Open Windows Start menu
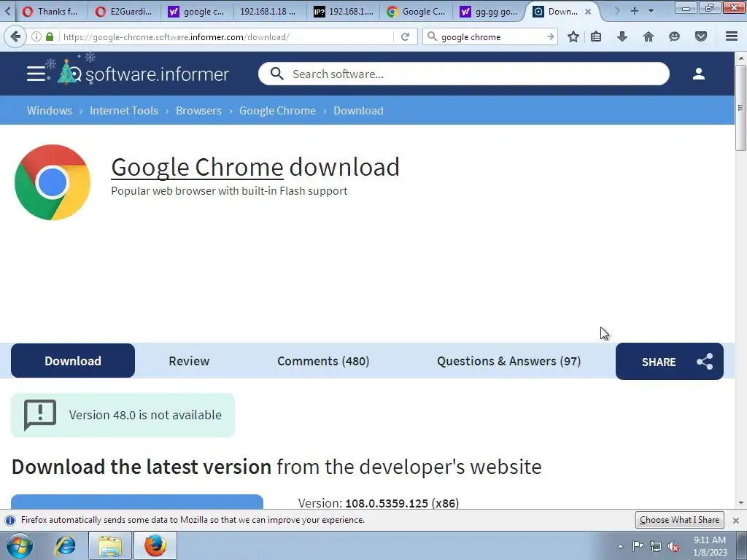Image resolution: width=747 pixels, height=560 pixels. tap(20, 545)
